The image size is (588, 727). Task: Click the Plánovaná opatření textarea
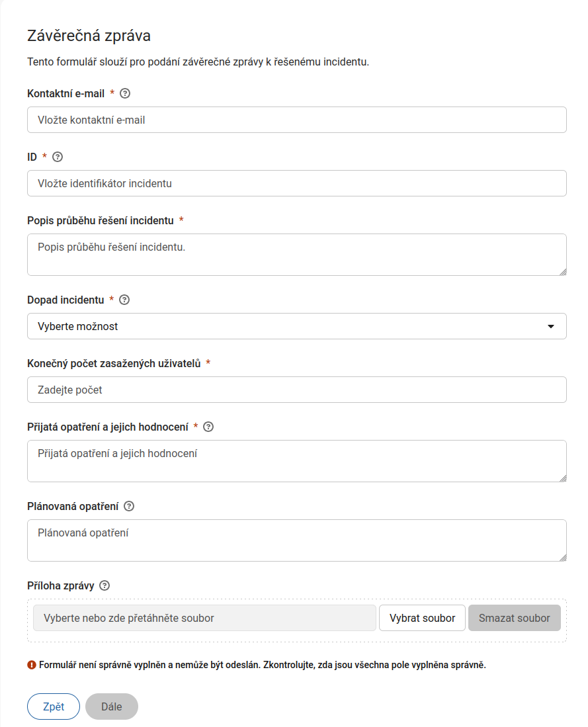(x=297, y=540)
